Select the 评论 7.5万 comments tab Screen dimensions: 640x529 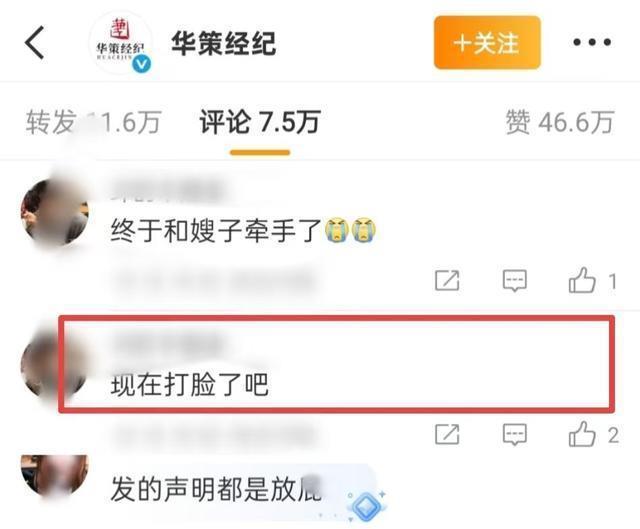[260, 122]
